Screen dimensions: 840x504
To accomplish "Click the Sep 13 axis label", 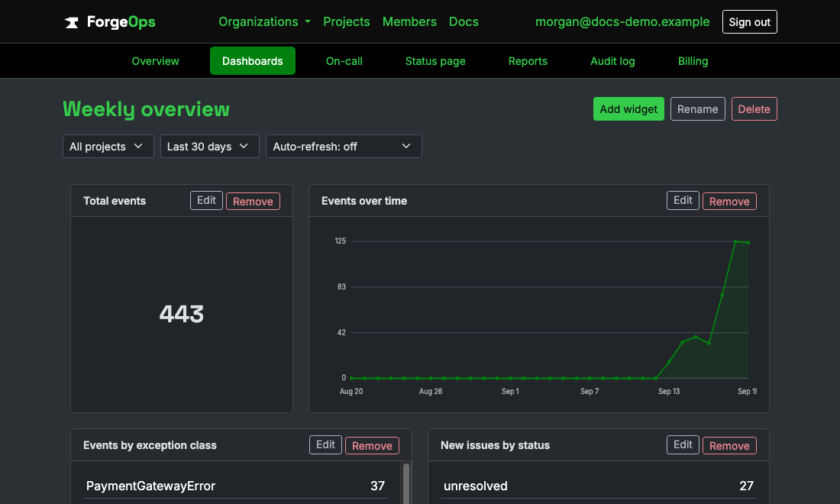I will 669,392.
